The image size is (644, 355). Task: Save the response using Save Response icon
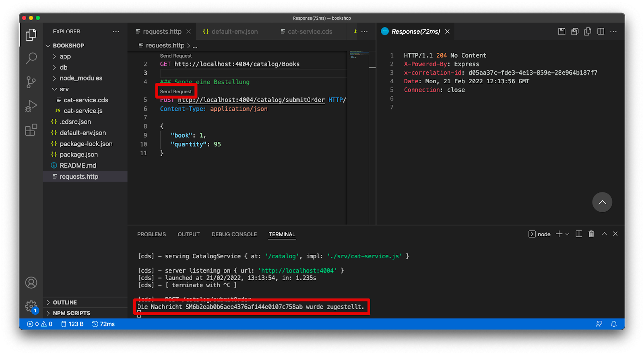point(562,31)
